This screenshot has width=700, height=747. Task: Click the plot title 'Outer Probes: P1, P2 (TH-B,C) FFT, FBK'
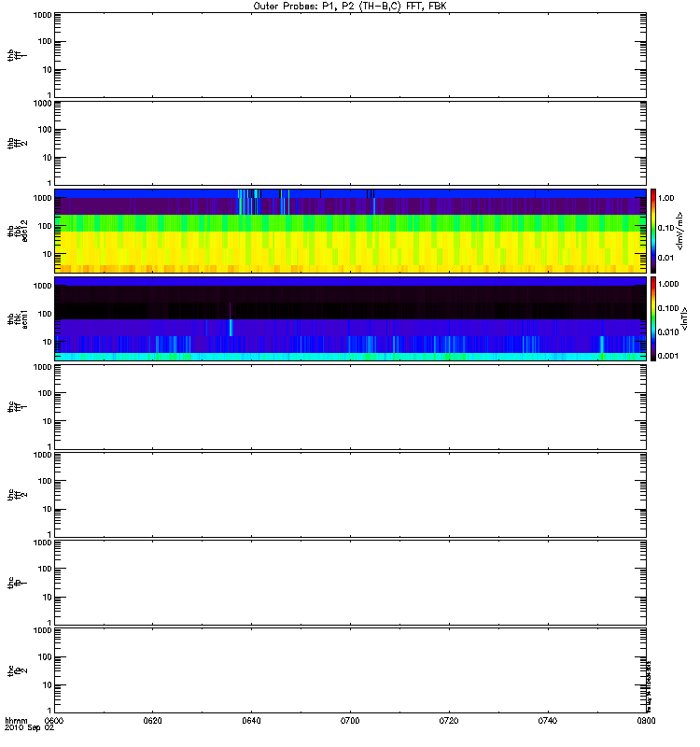(x=349, y=7)
